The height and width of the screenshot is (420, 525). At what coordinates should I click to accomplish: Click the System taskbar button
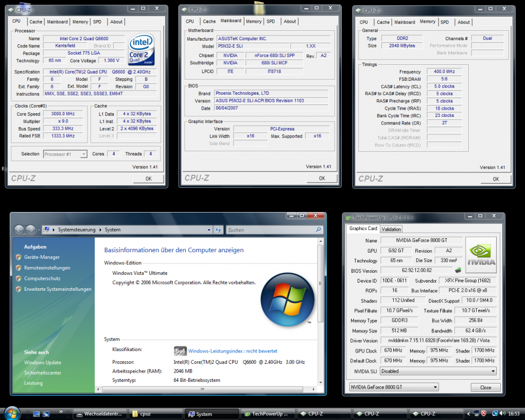click(x=212, y=414)
